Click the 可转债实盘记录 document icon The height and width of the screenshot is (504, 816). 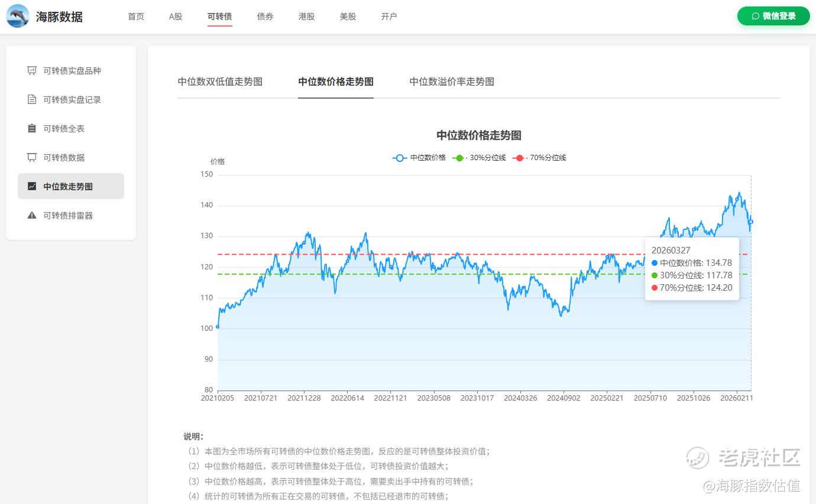32,100
